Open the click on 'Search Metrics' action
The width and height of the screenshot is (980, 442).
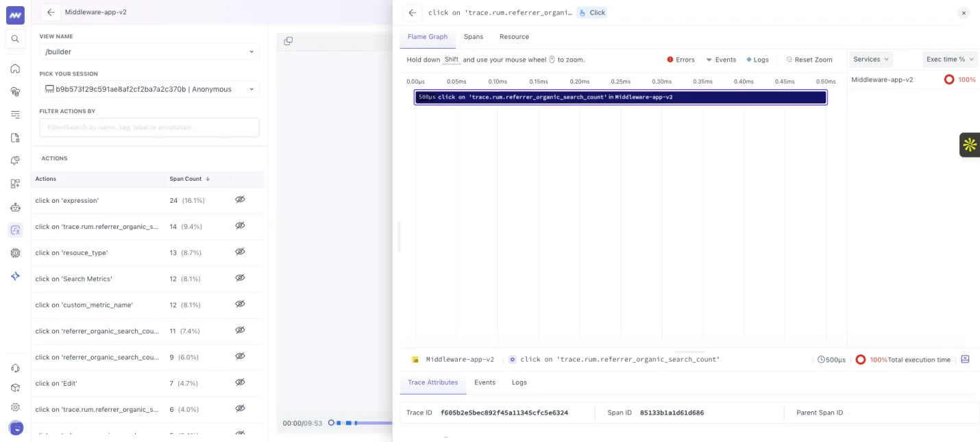tap(147, 279)
